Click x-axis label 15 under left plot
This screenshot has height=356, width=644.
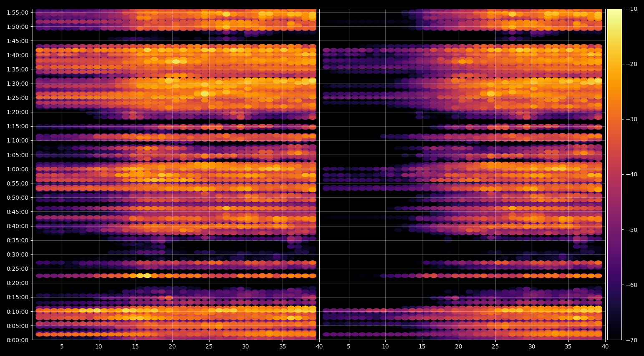point(135,346)
